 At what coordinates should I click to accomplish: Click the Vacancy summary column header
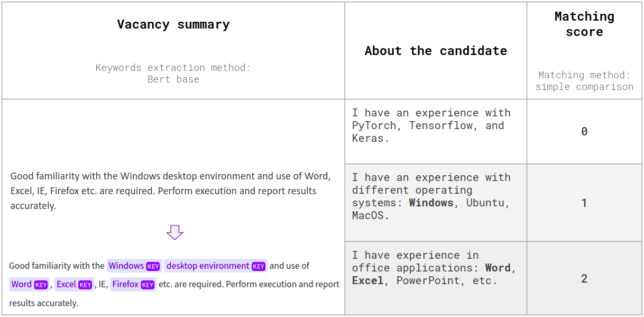pos(173,24)
